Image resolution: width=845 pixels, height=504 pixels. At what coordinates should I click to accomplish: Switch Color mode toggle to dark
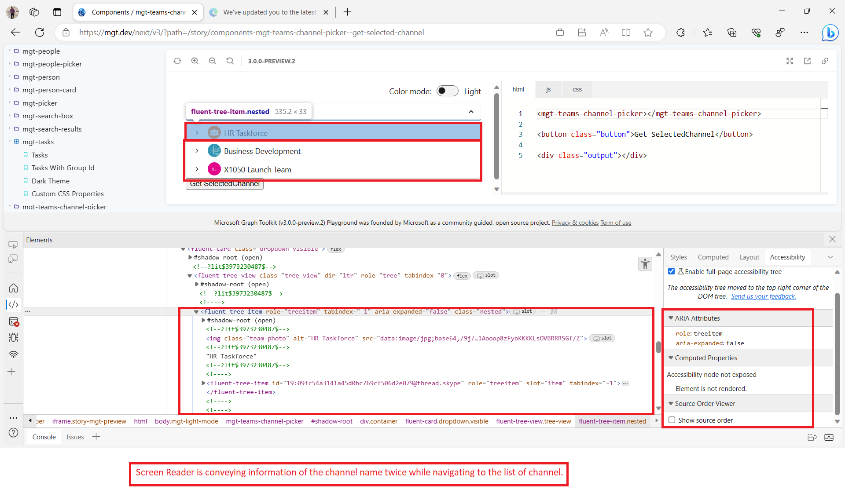pyautogui.click(x=447, y=91)
